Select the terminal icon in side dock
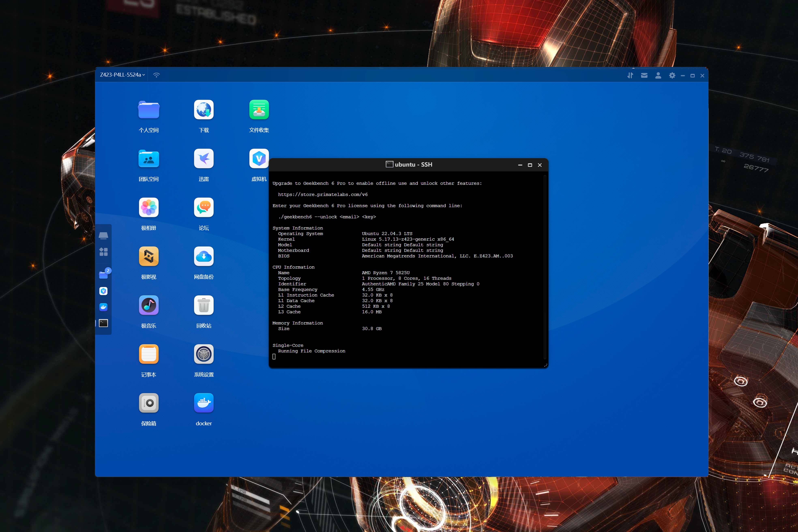 [x=103, y=323]
